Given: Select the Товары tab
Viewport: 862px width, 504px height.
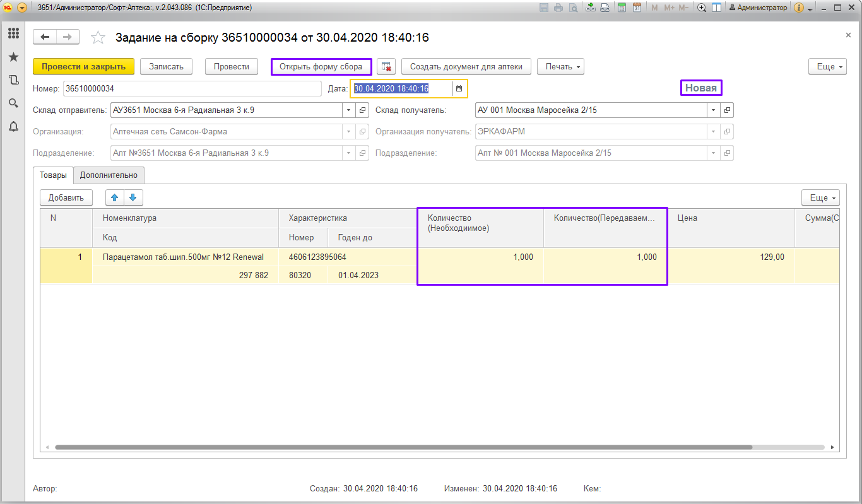Looking at the screenshot, I should [x=53, y=175].
